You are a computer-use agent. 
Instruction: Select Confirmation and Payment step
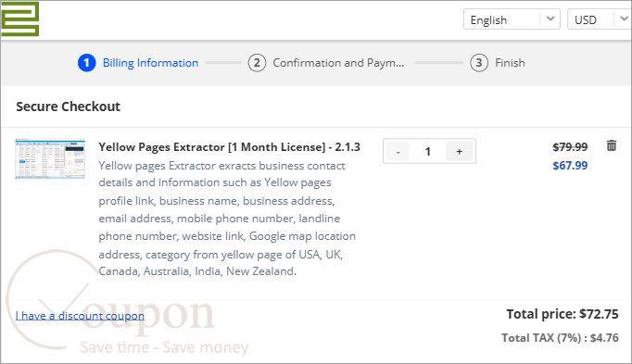326,63
